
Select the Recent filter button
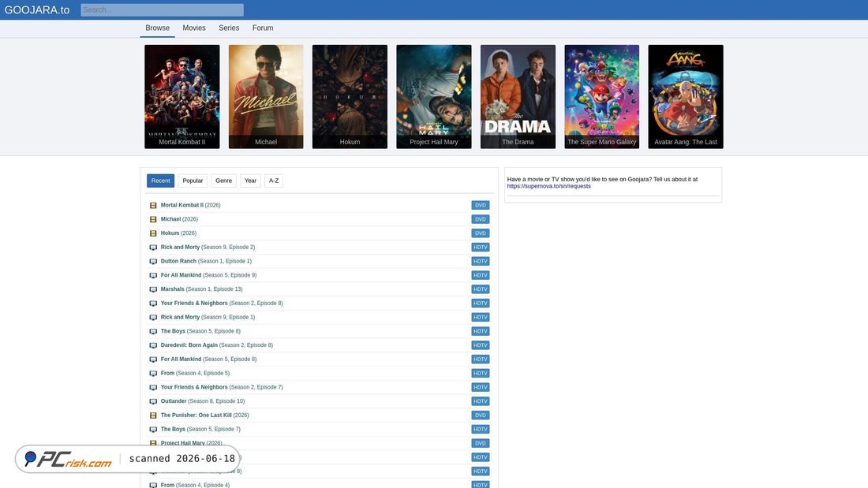(x=160, y=181)
